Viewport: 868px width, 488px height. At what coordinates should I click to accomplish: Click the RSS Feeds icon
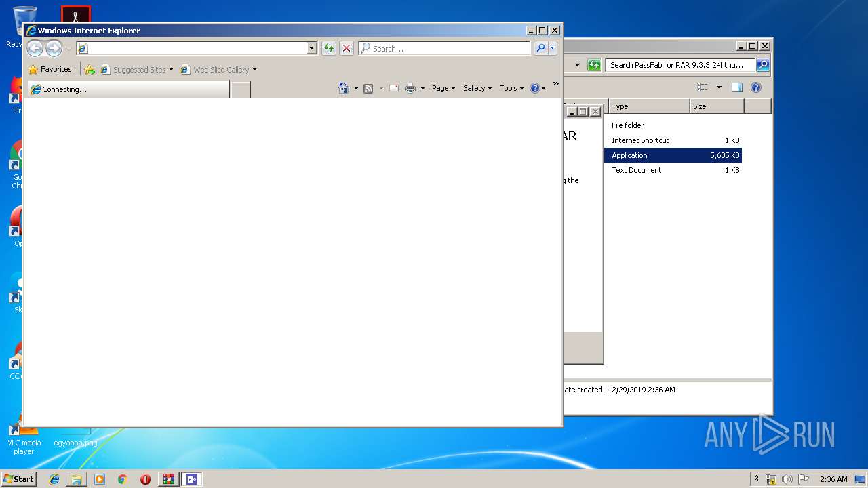point(368,88)
